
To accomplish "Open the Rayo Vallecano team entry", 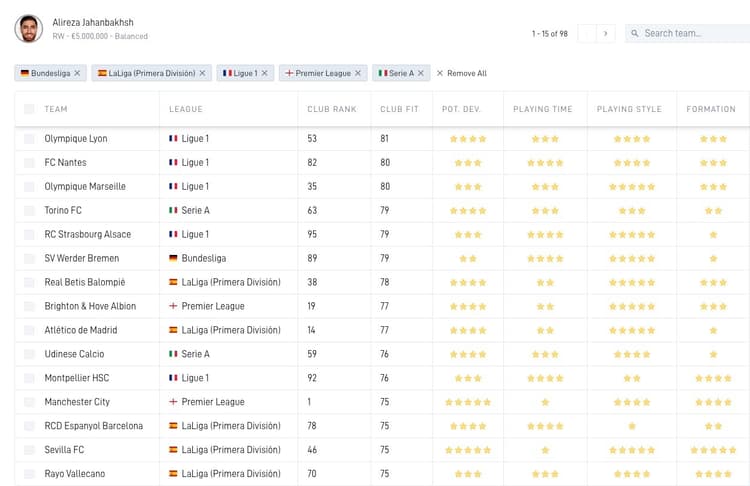I will click(75, 474).
